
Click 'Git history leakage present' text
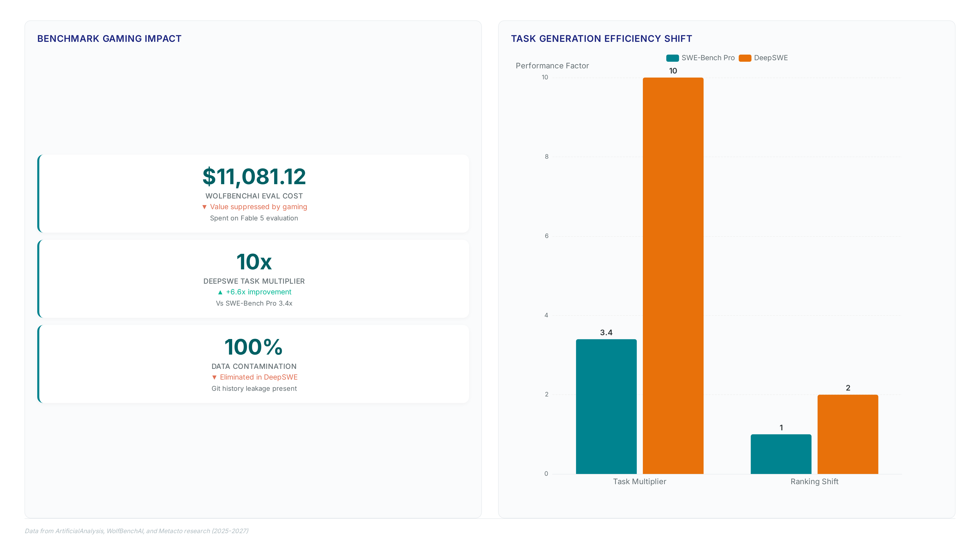coord(254,389)
